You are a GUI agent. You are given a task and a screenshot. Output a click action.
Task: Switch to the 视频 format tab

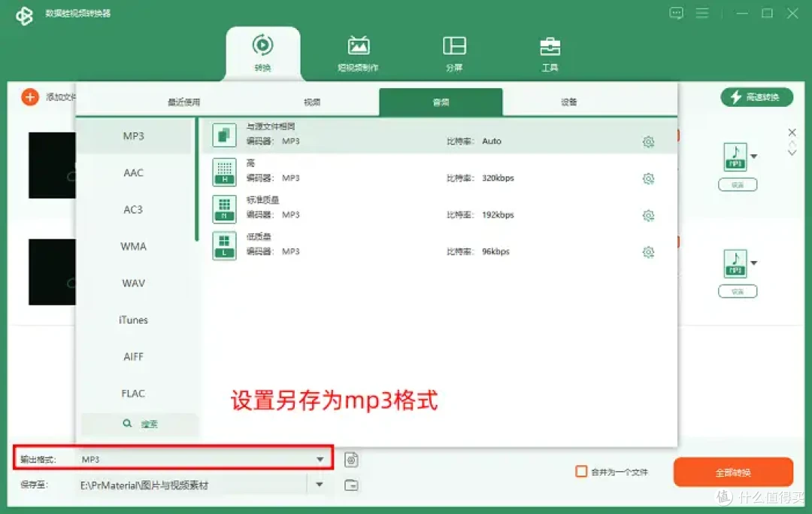(x=312, y=102)
